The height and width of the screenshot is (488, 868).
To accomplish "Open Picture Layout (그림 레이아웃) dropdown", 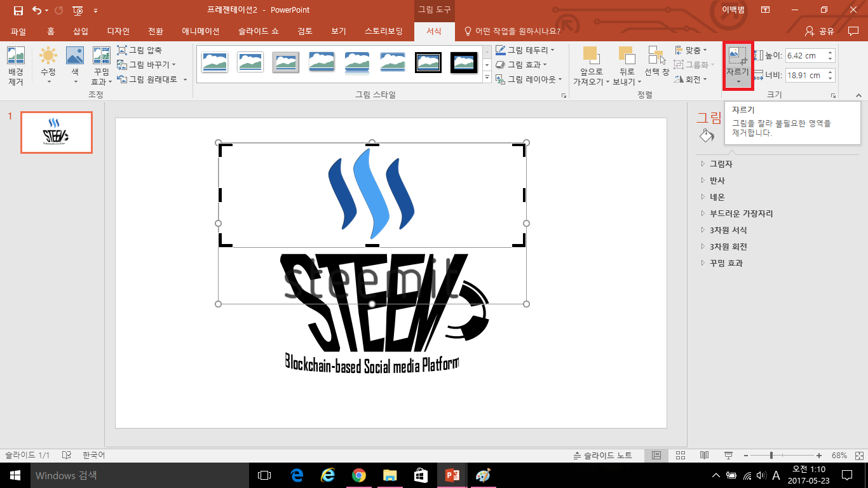I will pyautogui.click(x=529, y=79).
